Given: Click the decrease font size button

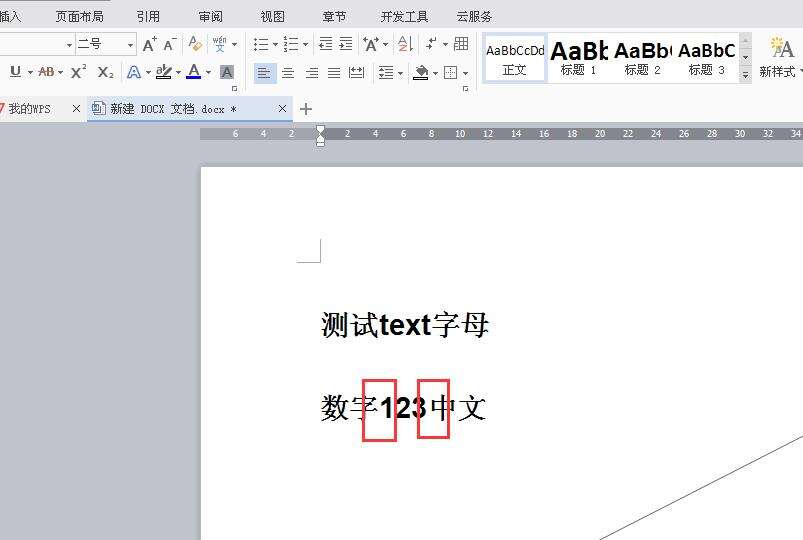Looking at the screenshot, I should click(170, 45).
